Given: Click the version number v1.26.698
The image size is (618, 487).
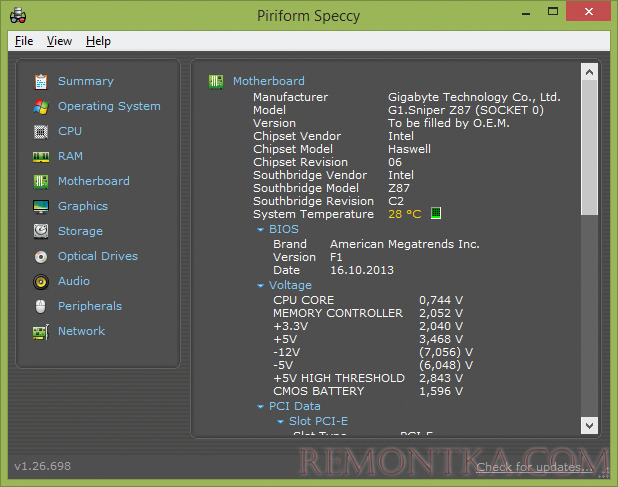Looking at the screenshot, I should (x=43, y=466).
